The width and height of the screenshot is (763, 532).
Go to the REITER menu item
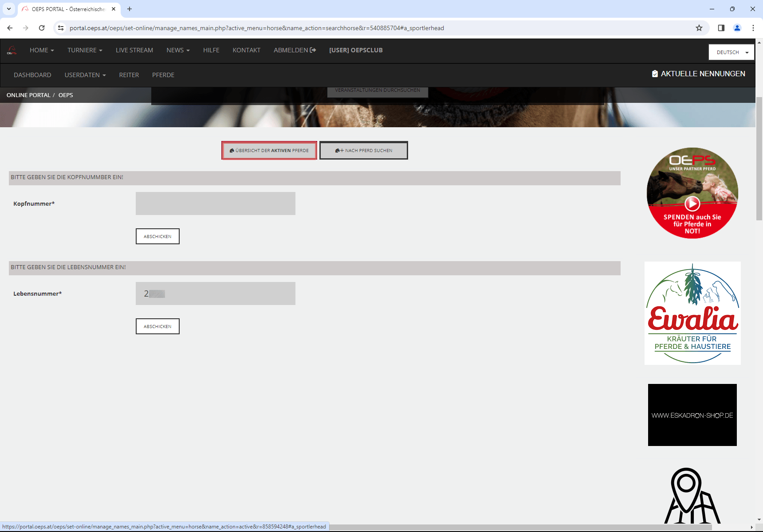coord(129,75)
